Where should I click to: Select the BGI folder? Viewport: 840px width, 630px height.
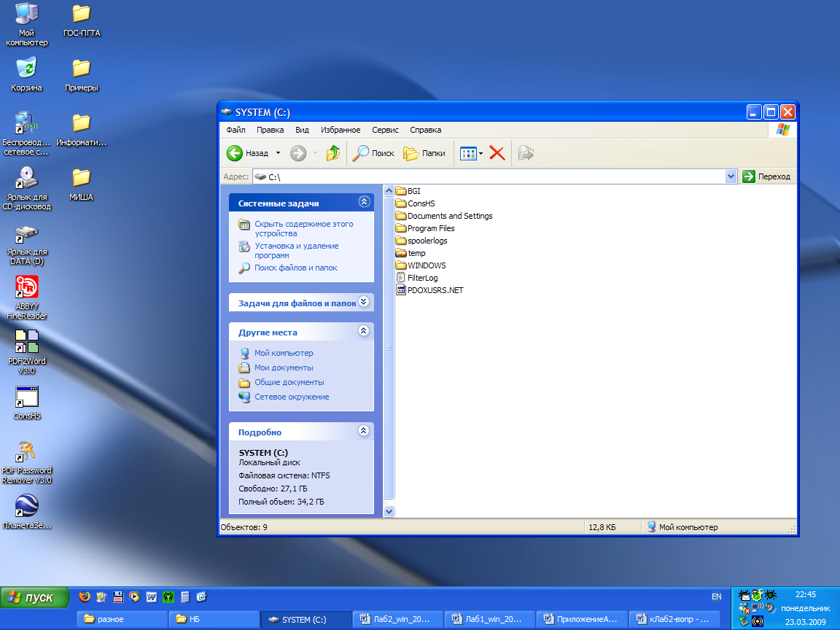pos(408,191)
